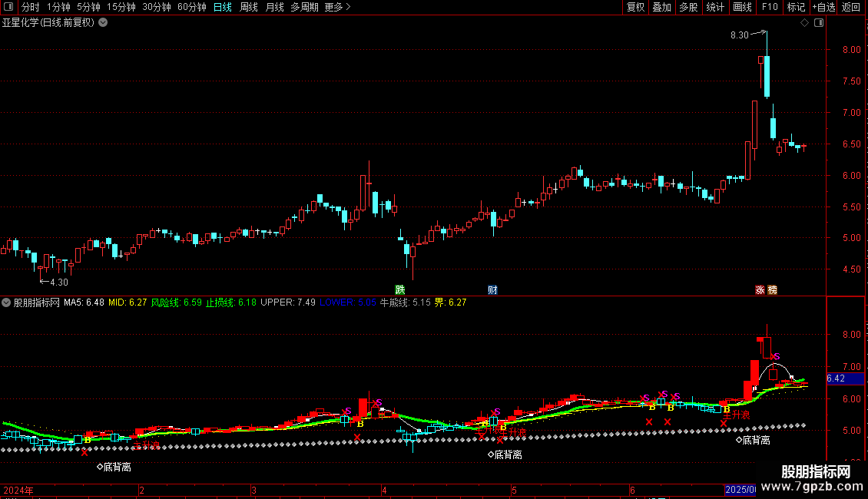Click the 复权 adjustment button
Image resolution: width=868 pixels, height=499 pixels.
(x=635, y=7)
